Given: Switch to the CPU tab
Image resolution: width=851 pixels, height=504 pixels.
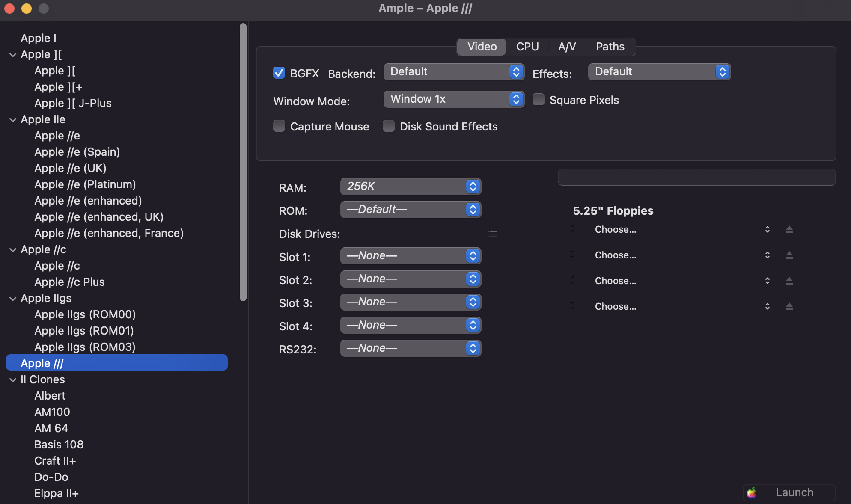Looking at the screenshot, I should click(x=527, y=47).
